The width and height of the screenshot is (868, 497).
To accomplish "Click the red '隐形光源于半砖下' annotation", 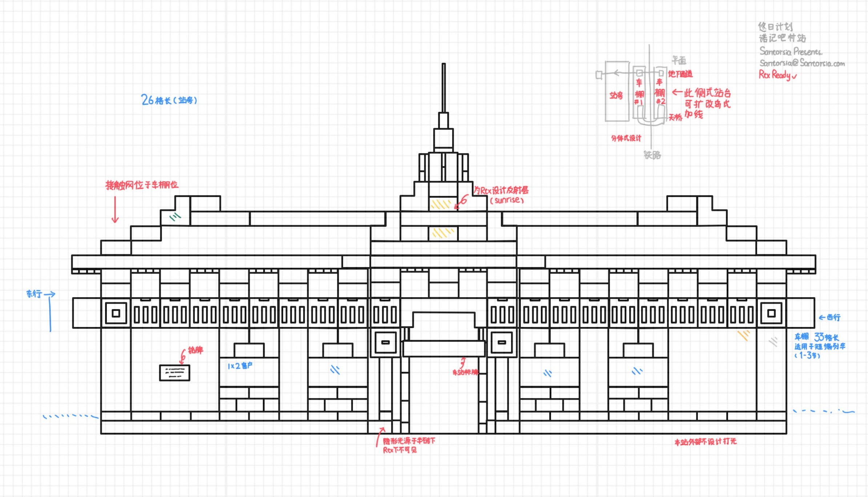I will [409, 441].
